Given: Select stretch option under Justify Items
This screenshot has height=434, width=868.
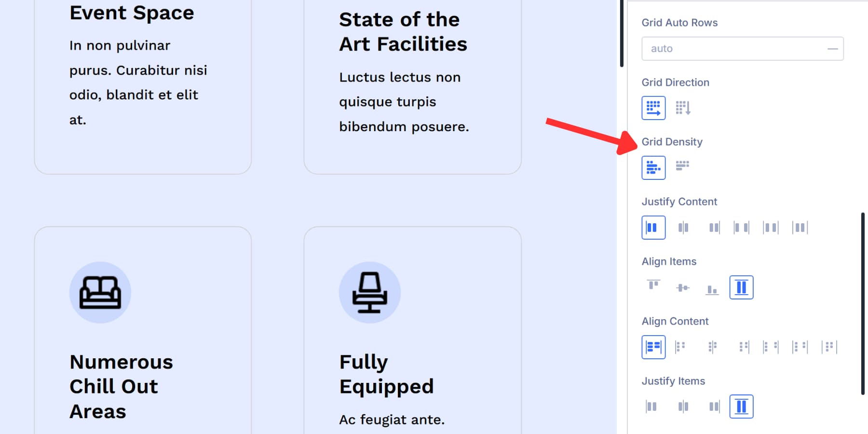Looking at the screenshot, I should [x=741, y=406].
